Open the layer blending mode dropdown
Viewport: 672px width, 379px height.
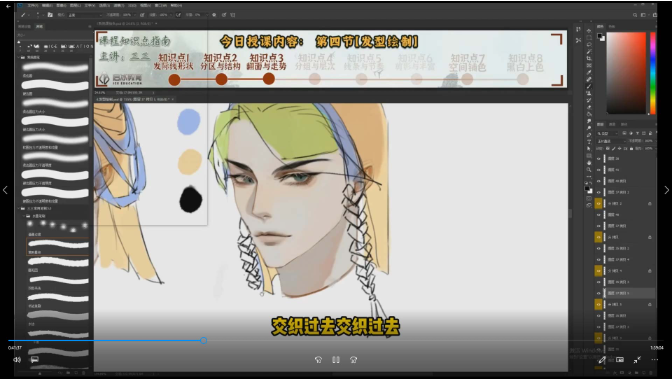pos(611,141)
